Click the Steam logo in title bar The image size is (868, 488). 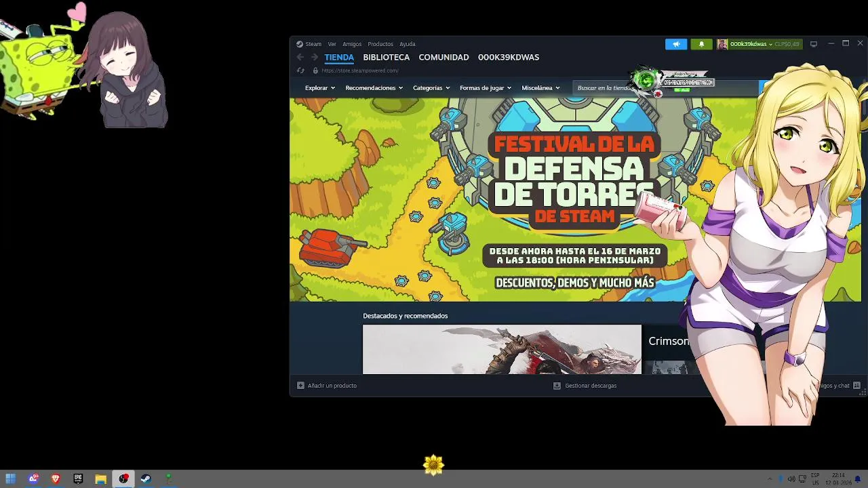coord(300,44)
